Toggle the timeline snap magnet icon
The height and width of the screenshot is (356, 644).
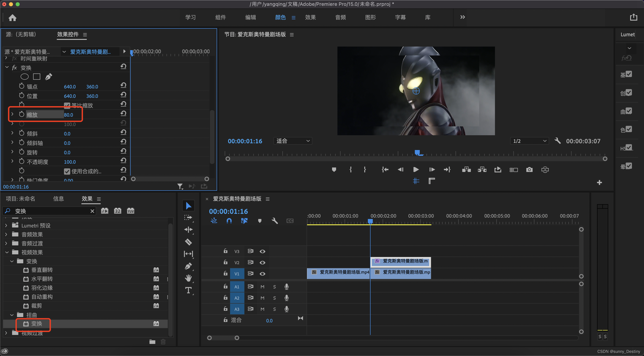coord(229,221)
